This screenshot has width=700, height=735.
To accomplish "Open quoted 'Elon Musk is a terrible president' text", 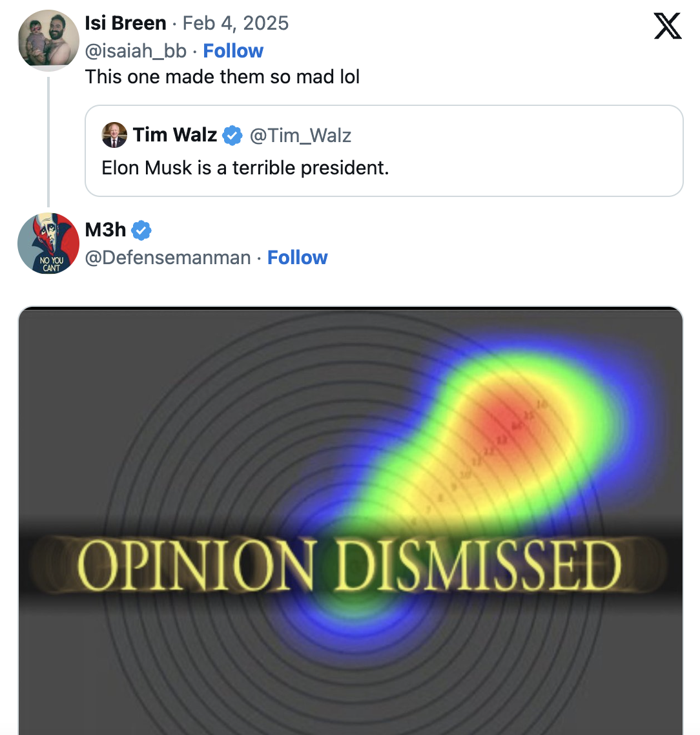I will [x=245, y=168].
